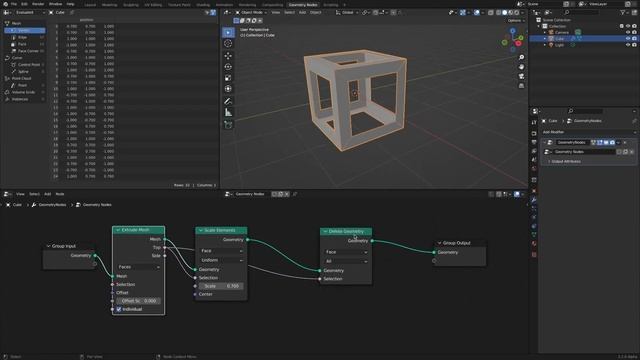
Task: Adjust Offset Scale slider in Extrude Mesh
Action: click(x=139, y=301)
